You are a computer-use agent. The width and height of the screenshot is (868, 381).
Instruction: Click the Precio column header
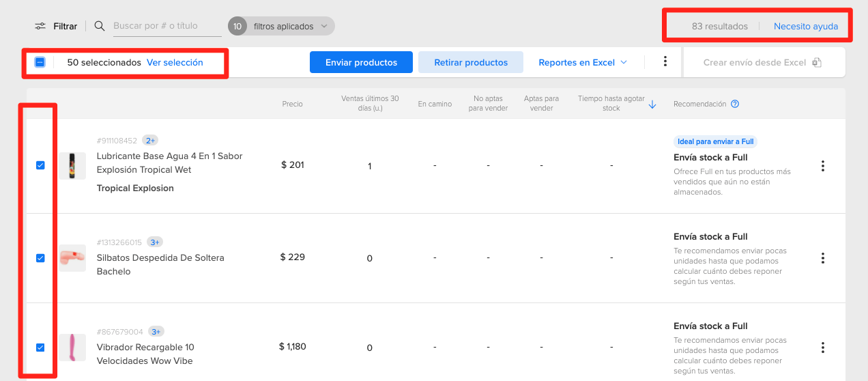click(293, 104)
